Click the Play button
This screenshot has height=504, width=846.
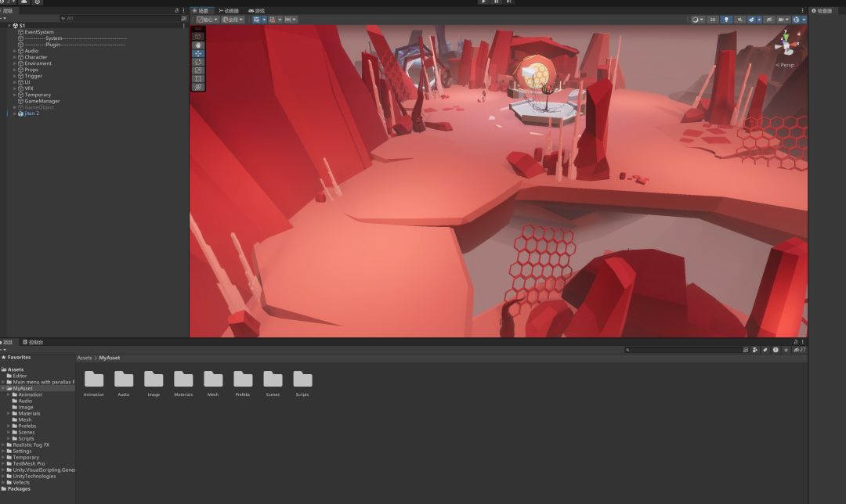tap(483, 2)
